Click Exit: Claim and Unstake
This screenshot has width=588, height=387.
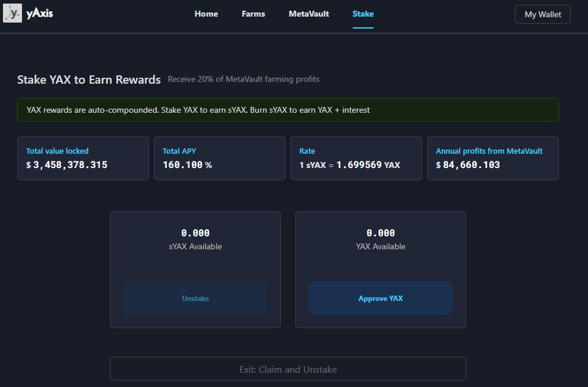(288, 369)
